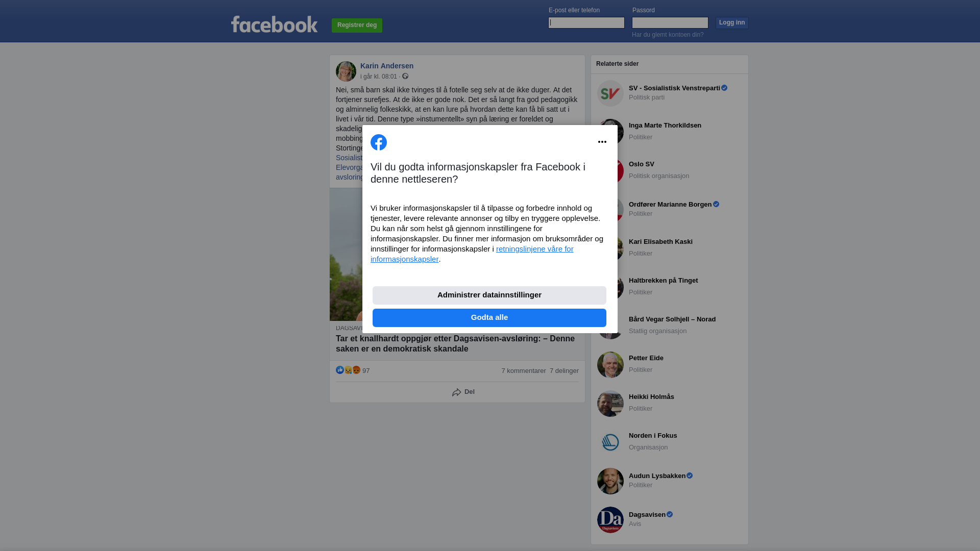Open Karin Andersen's profile picture
This screenshot has width=980, height=551.
(x=346, y=71)
